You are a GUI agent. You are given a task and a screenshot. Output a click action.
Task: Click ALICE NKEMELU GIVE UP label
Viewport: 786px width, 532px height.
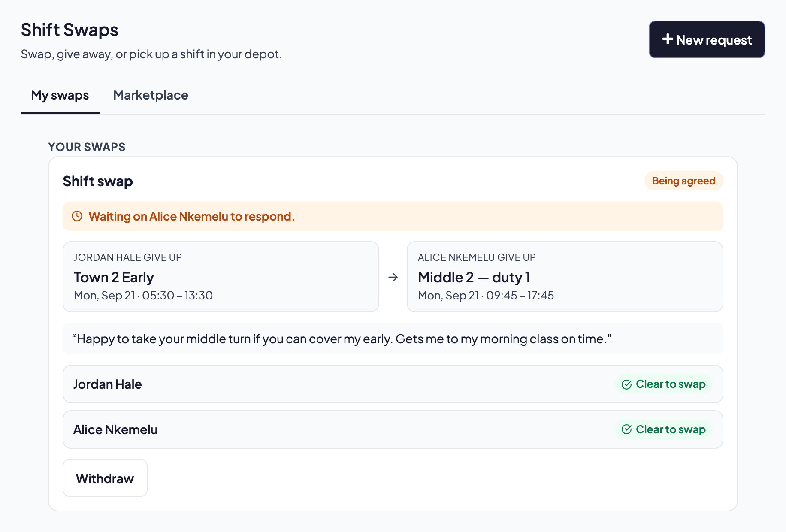pyautogui.click(x=477, y=257)
